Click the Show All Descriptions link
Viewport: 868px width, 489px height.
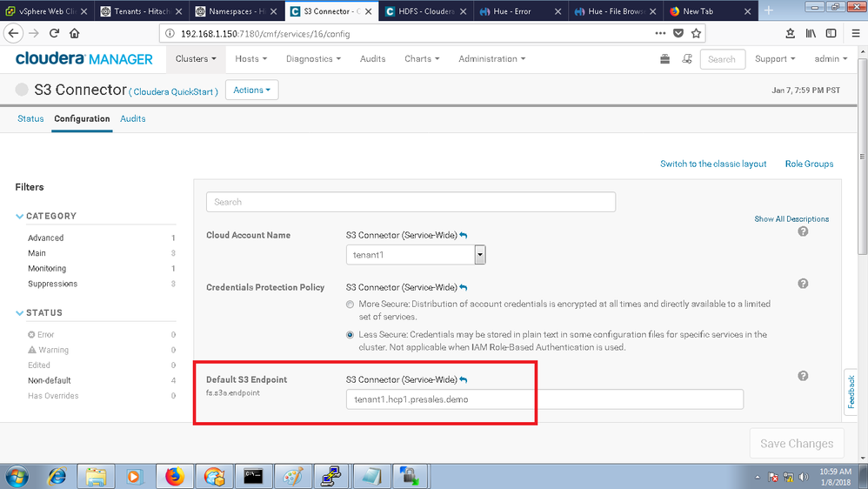[791, 218]
